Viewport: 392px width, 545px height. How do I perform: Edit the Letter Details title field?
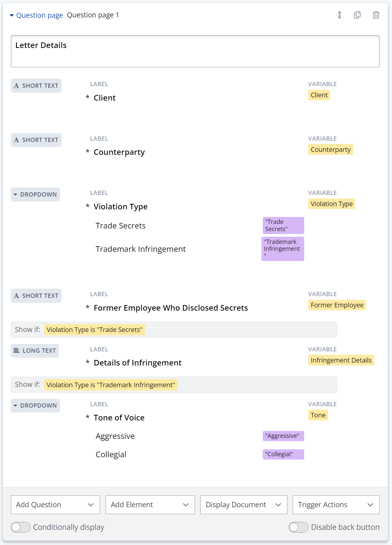click(x=195, y=51)
